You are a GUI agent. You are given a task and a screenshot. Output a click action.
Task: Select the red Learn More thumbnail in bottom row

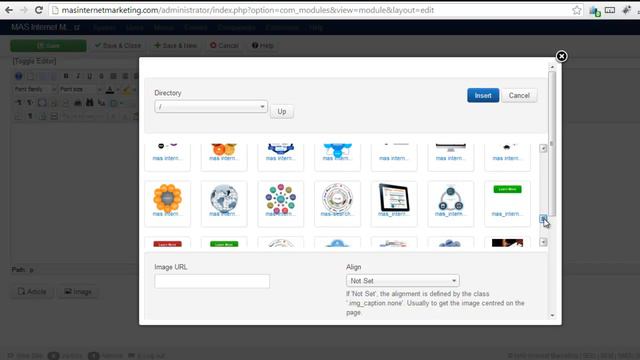pos(167,243)
